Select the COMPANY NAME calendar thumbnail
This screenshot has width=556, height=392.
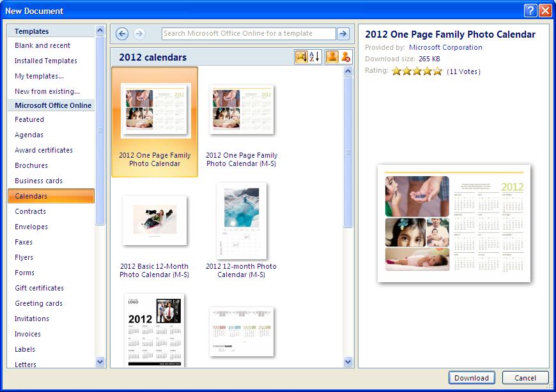click(x=242, y=331)
